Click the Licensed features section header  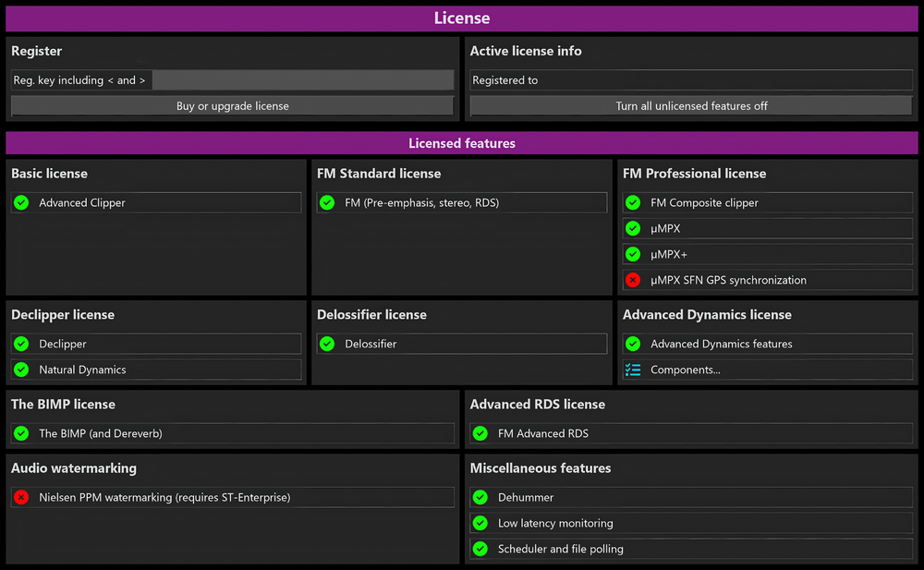462,143
